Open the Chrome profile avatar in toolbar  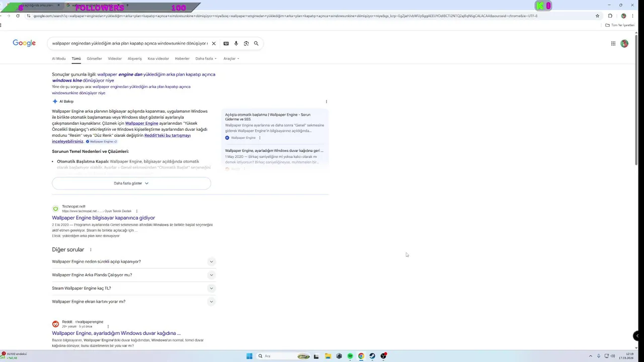(623, 16)
